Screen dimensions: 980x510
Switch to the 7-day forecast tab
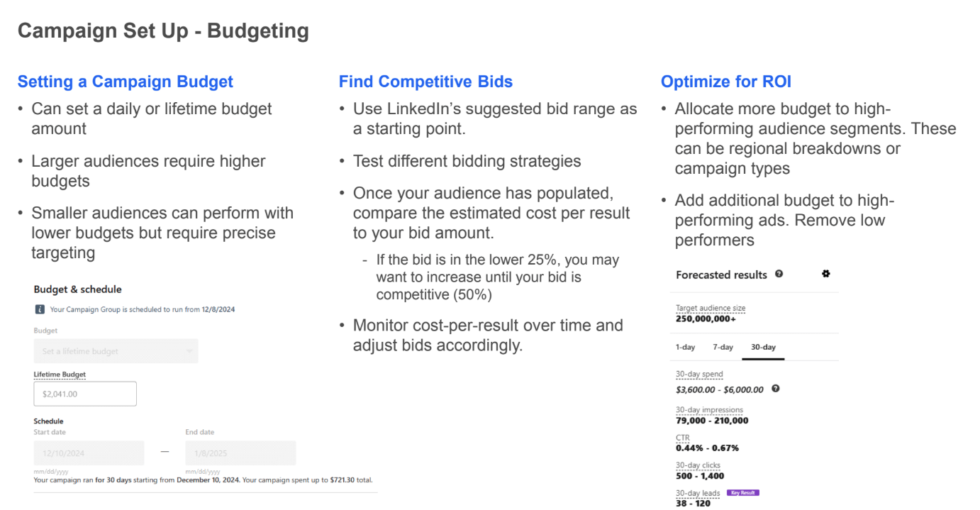723,347
